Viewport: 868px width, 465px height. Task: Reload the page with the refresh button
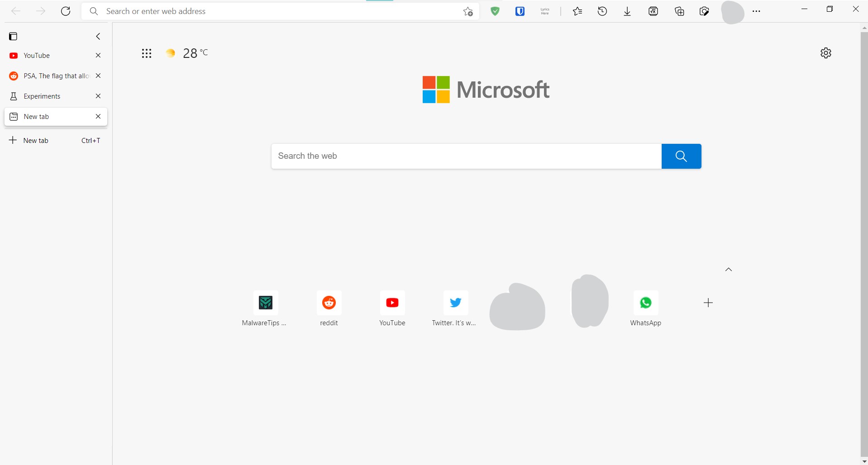click(x=66, y=11)
